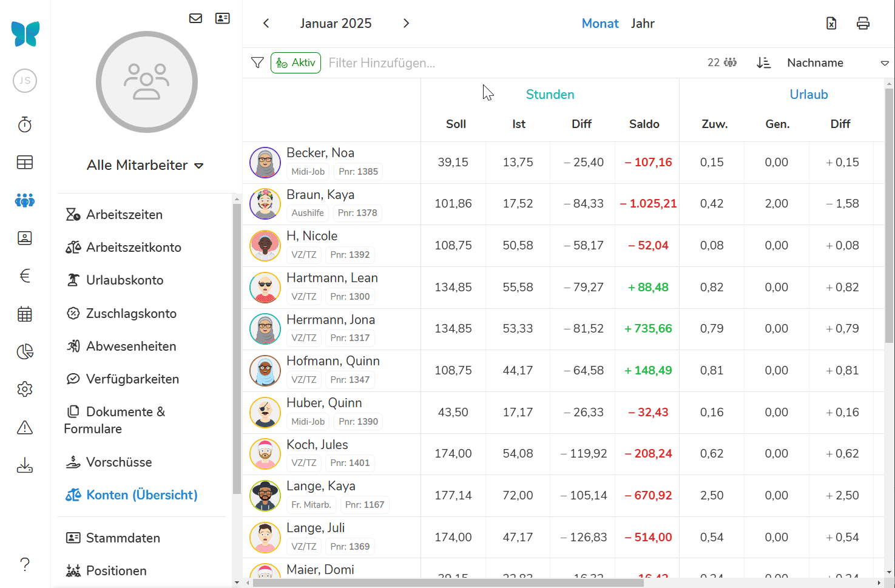
Task: Toggle the Aktiv filter chip
Action: 296,63
